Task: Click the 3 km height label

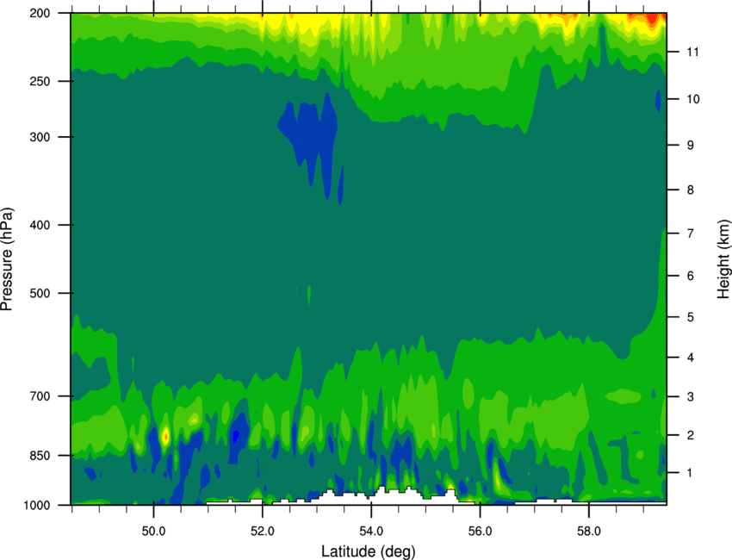Action: 691,397
